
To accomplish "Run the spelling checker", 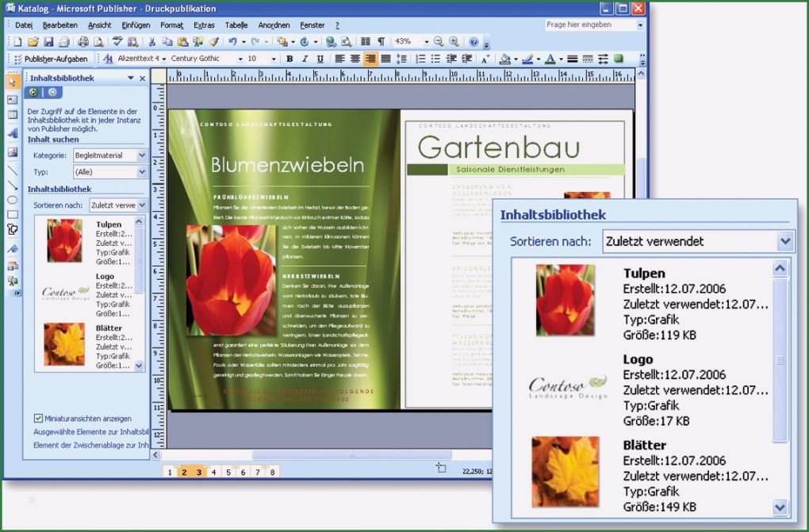I will point(117,41).
